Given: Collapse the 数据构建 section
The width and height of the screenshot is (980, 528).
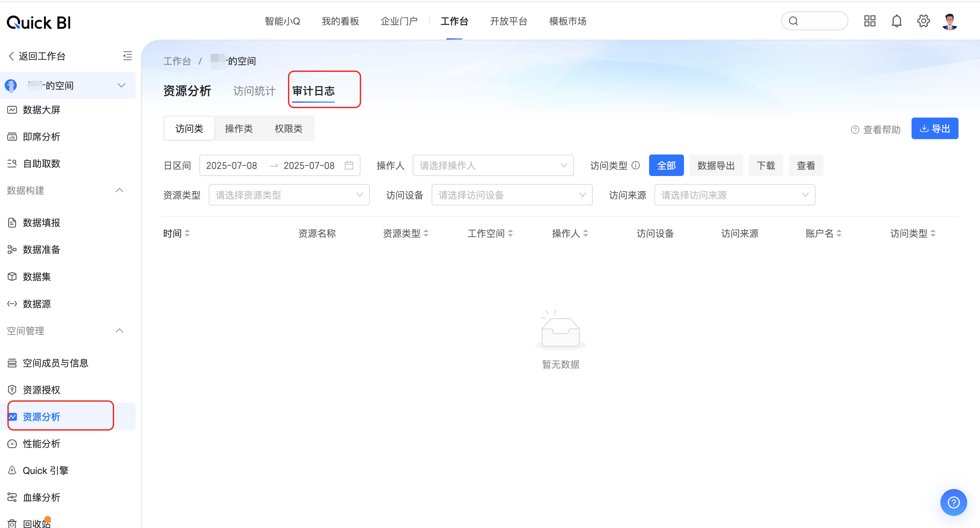Looking at the screenshot, I should click(x=119, y=190).
